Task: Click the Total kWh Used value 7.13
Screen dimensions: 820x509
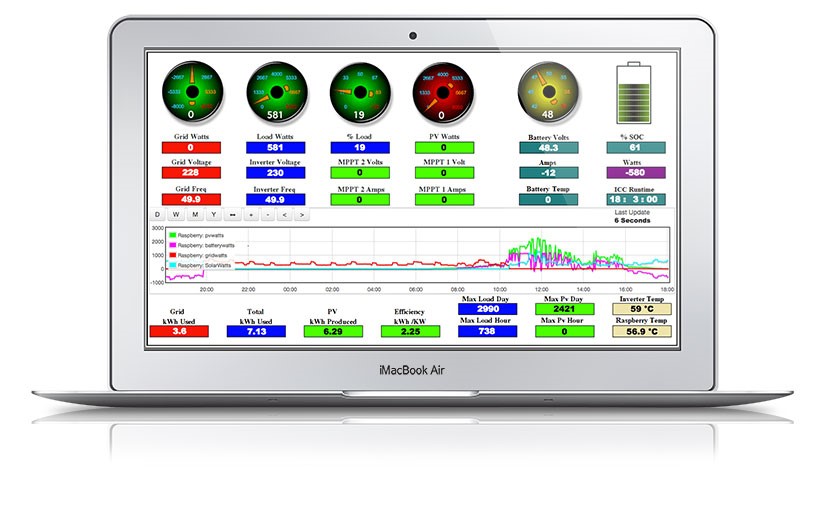Action: [256, 331]
